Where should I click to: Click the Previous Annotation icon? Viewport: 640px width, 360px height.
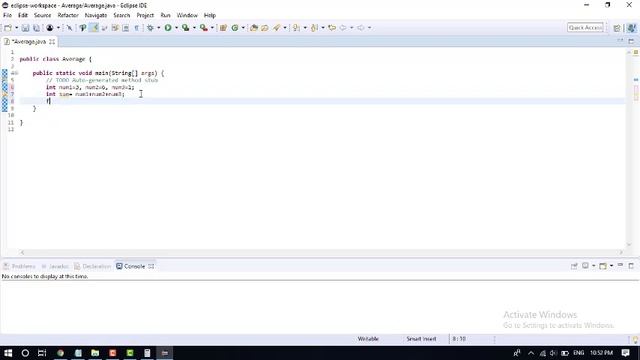coord(315,28)
